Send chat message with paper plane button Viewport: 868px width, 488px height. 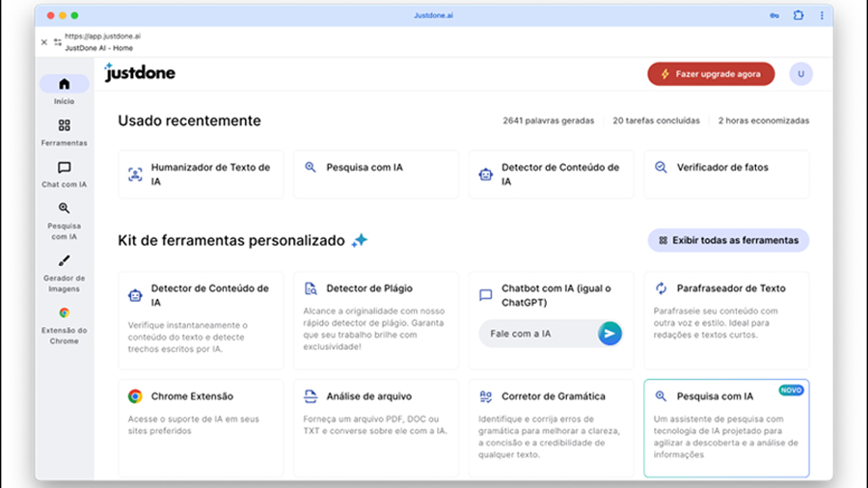point(609,334)
